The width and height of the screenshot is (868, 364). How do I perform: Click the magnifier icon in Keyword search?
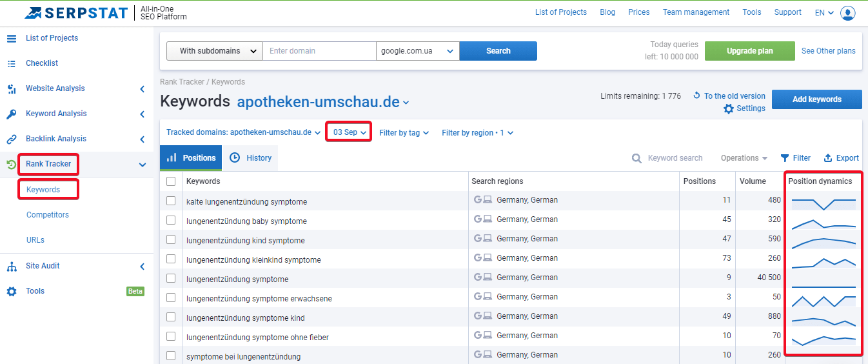(636, 158)
